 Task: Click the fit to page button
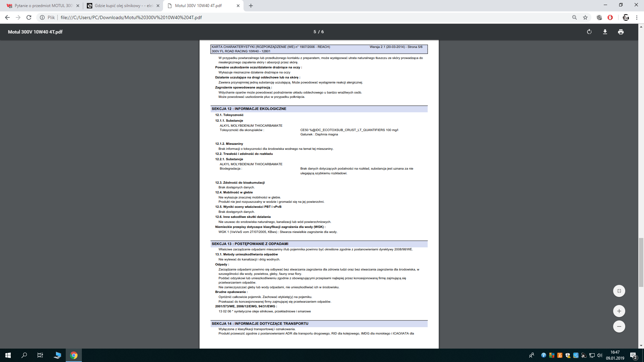619,291
